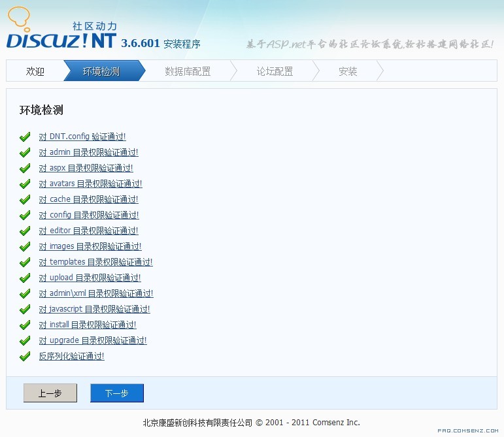Click the admin\xml directory verification link
The width and height of the screenshot is (504, 437).
tap(96, 293)
